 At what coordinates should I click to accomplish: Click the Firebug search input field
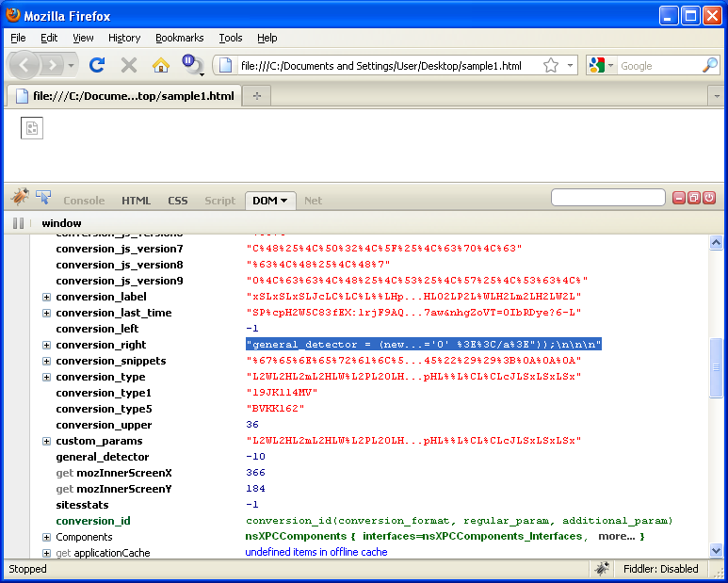607,198
